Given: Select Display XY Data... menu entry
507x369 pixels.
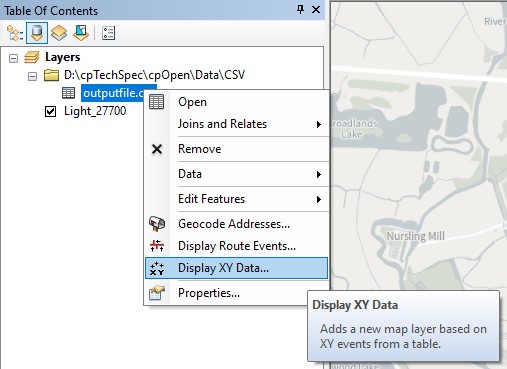Looking at the screenshot, I should 237,268.
